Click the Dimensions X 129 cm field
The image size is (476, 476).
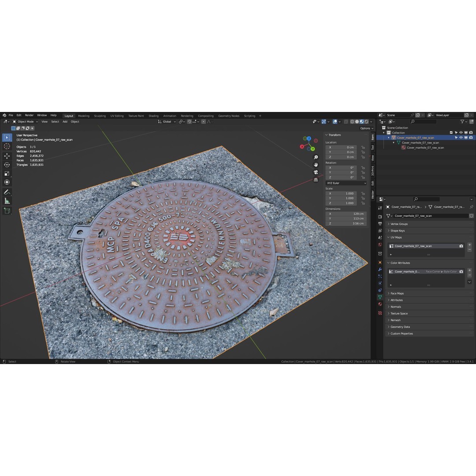click(x=346, y=214)
